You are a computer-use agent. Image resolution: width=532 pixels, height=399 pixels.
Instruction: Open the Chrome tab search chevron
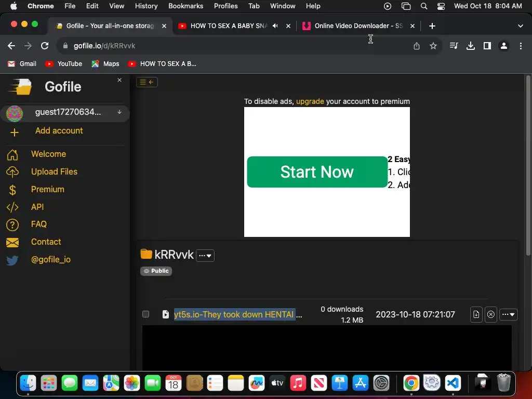click(x=520, y=26)
